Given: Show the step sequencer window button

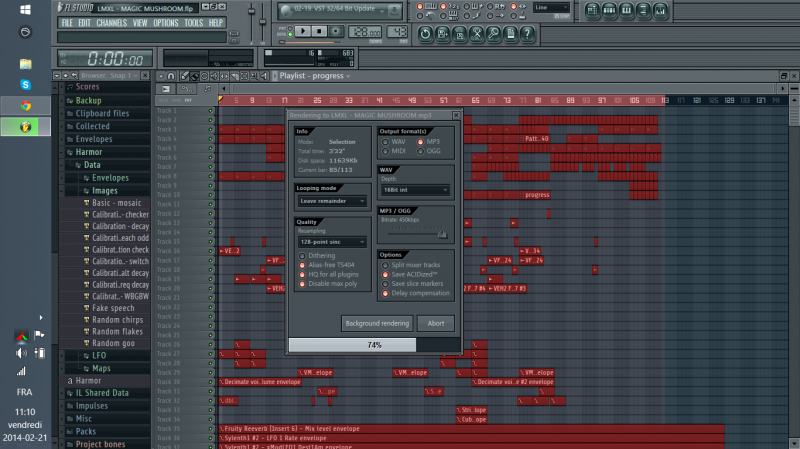Looking at the screenshot, I should pyautogui.click(x=609, y=11).
